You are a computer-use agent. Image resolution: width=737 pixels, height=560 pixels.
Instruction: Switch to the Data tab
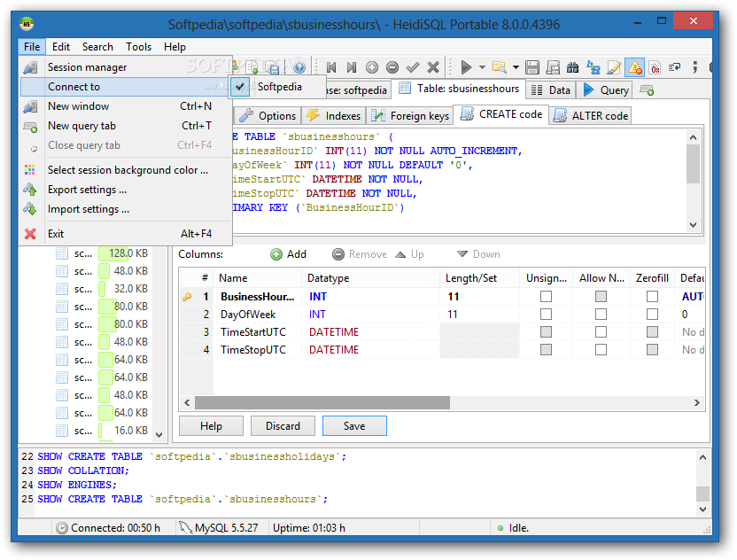click(x=550, y=90)
